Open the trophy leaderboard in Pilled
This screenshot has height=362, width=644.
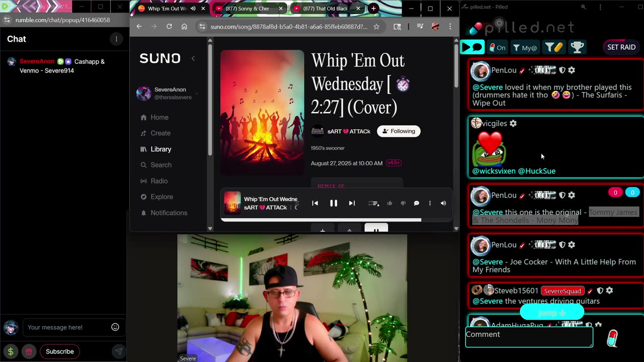(x=577, y=47)
